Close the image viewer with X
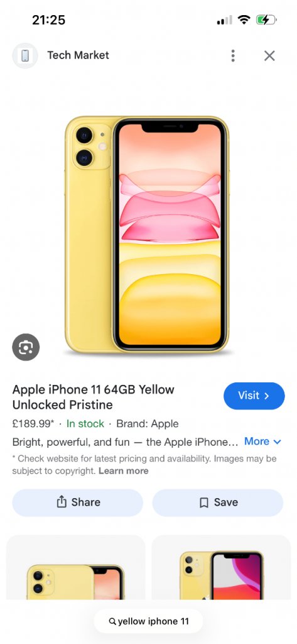This screenshot has height=644, width=297. (x=269, y=55)
